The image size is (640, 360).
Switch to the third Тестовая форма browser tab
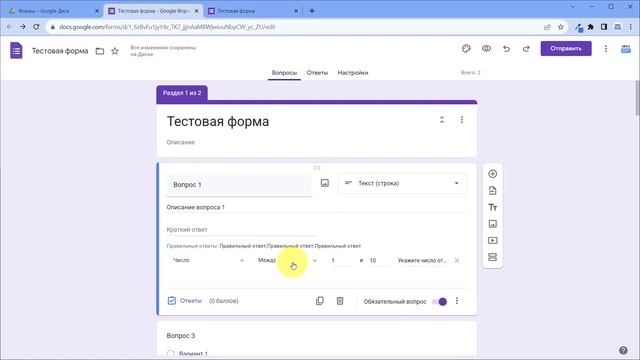[x=253, y=11]
